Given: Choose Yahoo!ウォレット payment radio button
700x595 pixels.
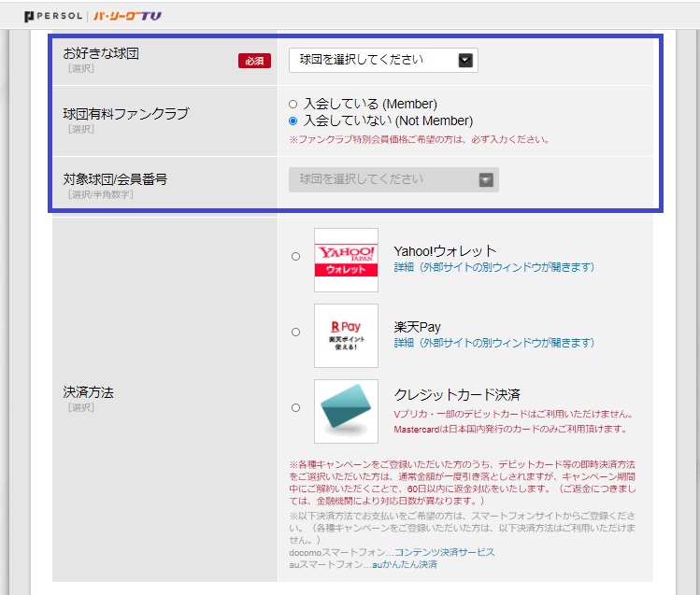Looking at the screenshot, I should pos(295,256).
